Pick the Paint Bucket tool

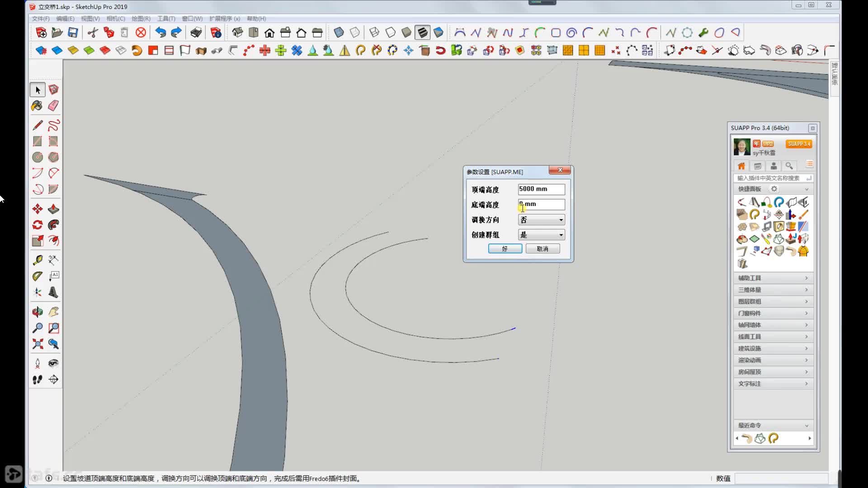pos(37,106)
